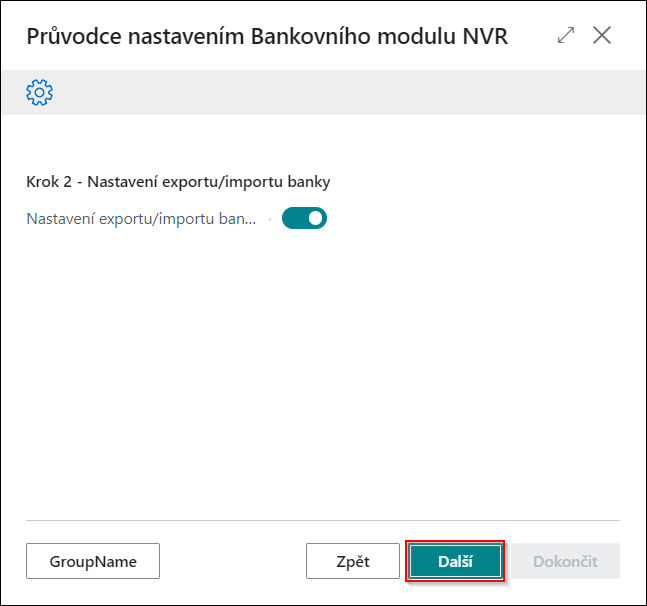Image resolution: width=647 pixels, height=606 pixels.
Task: Select the 'Krok 2' step heading
Action: (178, 182)
